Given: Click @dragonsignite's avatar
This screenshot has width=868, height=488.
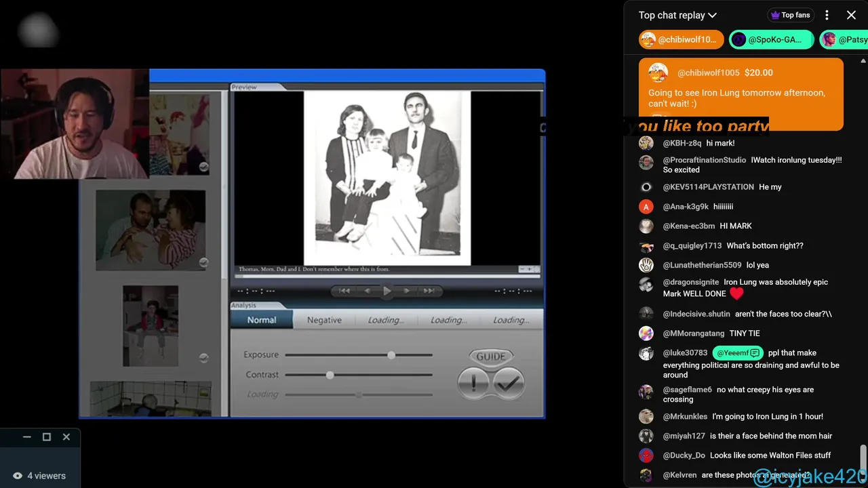Looking at the screenshot, I should (646, 285).
